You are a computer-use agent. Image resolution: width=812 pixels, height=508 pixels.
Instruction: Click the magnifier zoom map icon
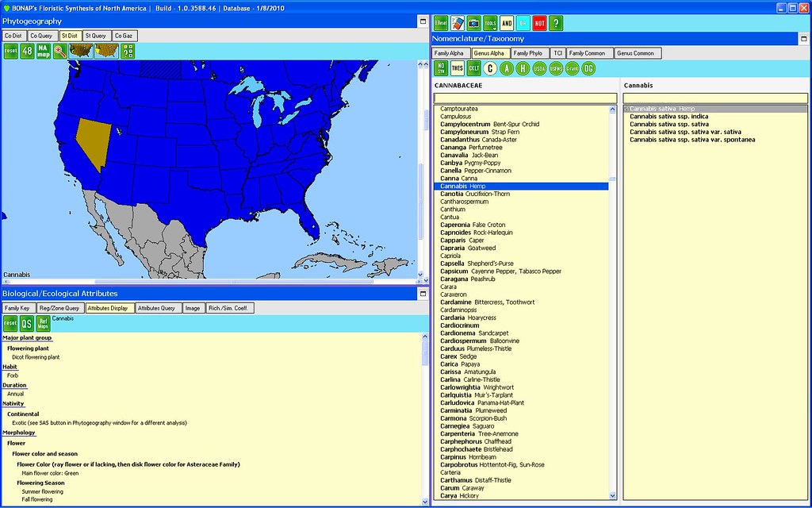(x=60, y=51)
